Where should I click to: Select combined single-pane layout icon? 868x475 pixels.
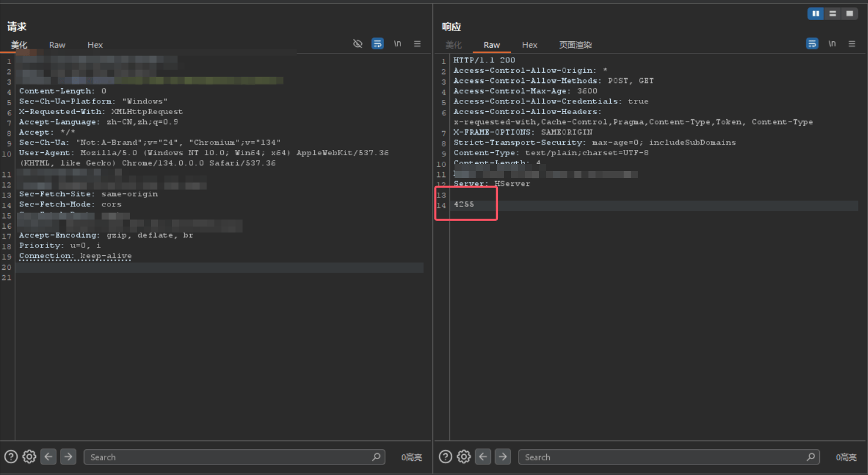click(849, 14)
